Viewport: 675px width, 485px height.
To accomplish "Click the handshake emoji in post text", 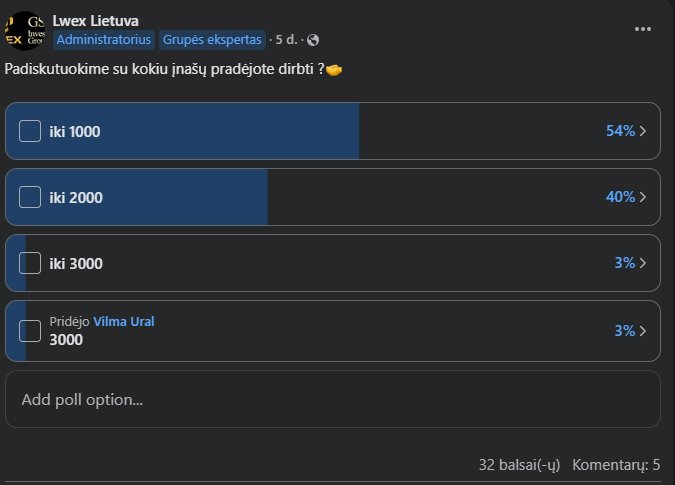I will (334, 70).
